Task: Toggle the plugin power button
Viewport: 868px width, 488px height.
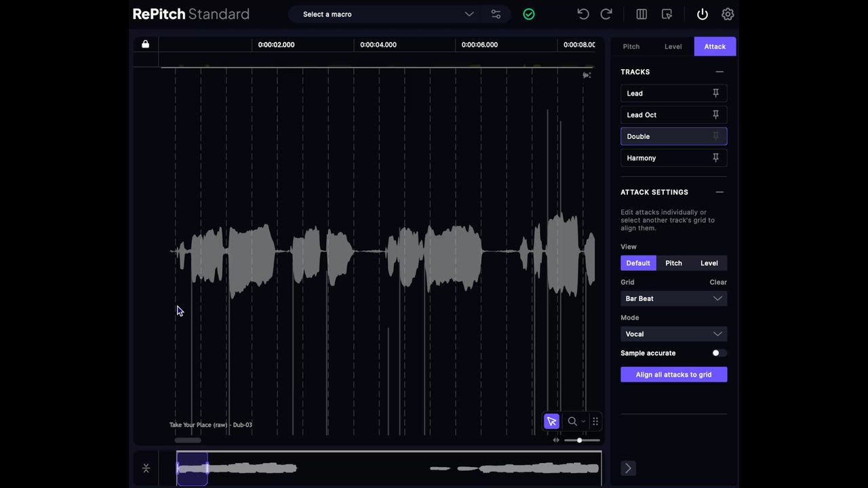Action: click(x=703, y=14)
